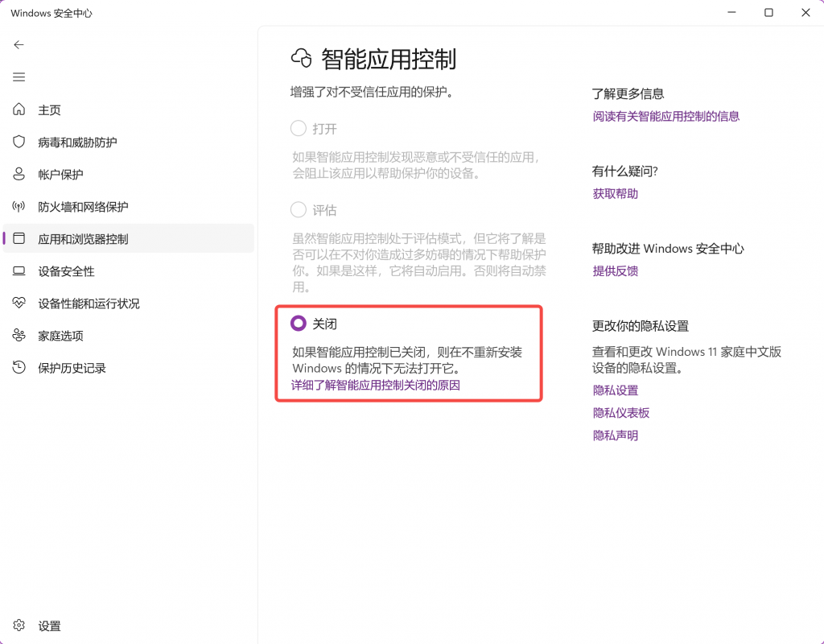Viewport: 824px width, 644px height.
Task: Click the 详细了解智能应用控制关闭的原因 link
Action: coord(376,385)
